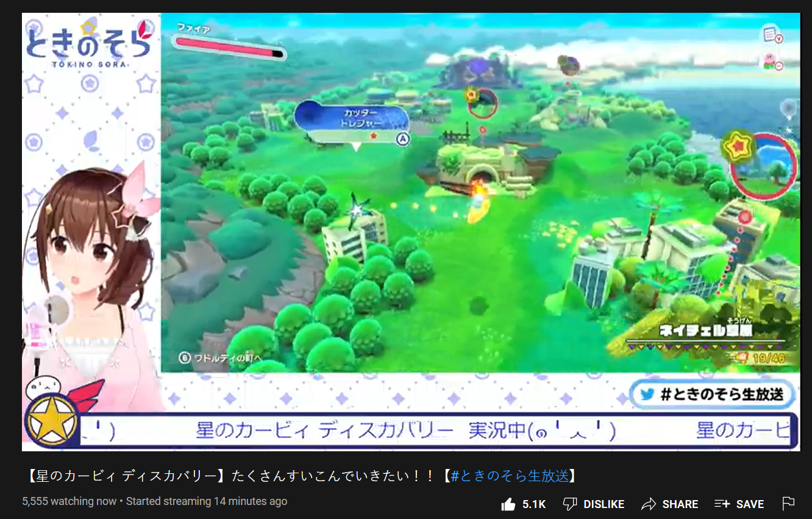Screen dimensions: 812x519
Task: Click the ワドルディの町へ B-button prompt
Action: (220, 358)
